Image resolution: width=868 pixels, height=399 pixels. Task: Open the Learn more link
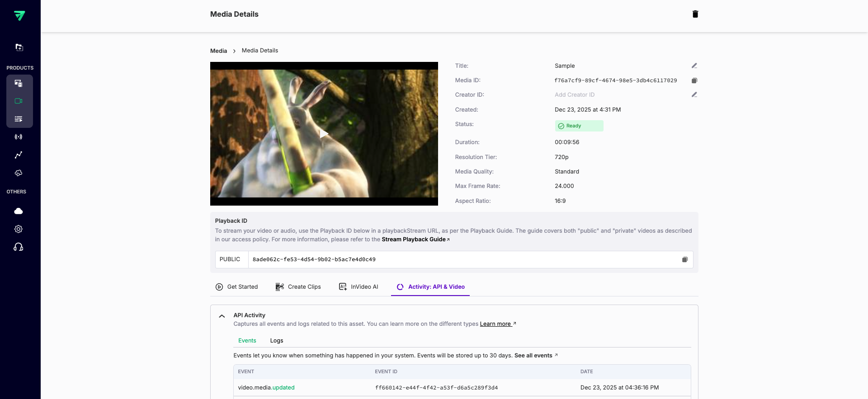pyautogui.click(x=498, y=324)
